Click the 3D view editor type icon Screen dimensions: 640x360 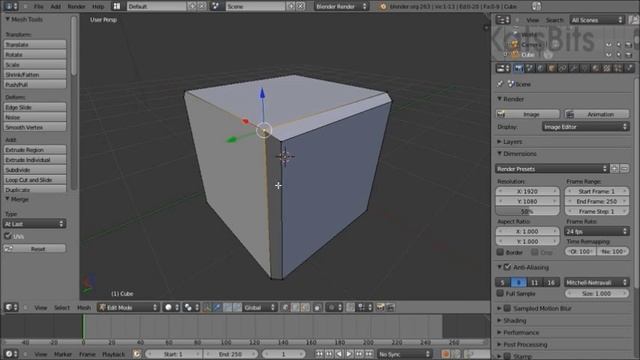pyautogui.click(x=11, y=307)
